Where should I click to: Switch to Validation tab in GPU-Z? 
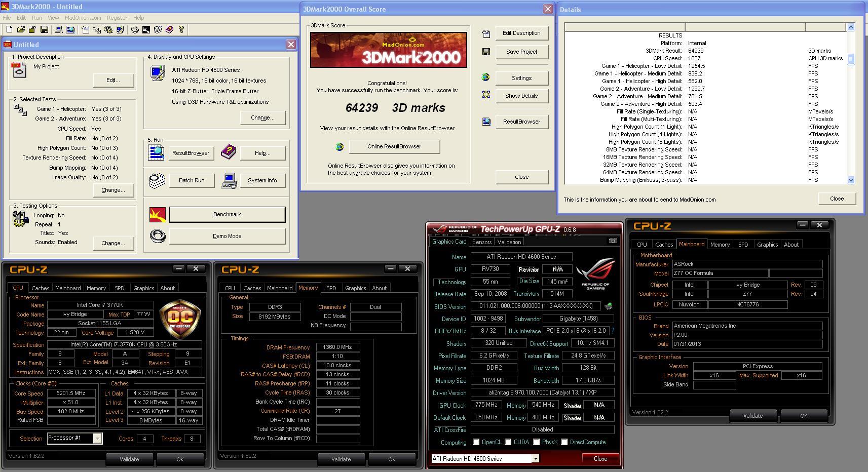click(509, 242)
